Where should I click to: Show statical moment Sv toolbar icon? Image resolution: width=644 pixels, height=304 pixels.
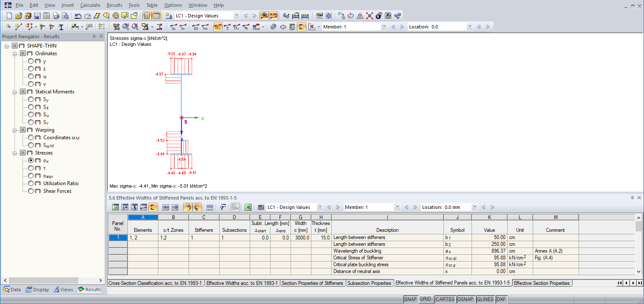[x=183, y=27]
